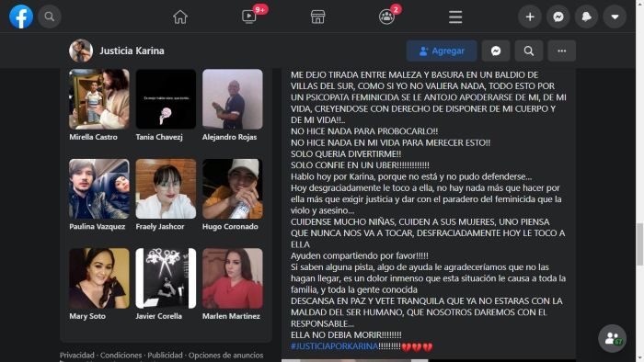Screen dimensions: 644x362
Task: Open the Privacidad footer link
Action: point(76,355)
